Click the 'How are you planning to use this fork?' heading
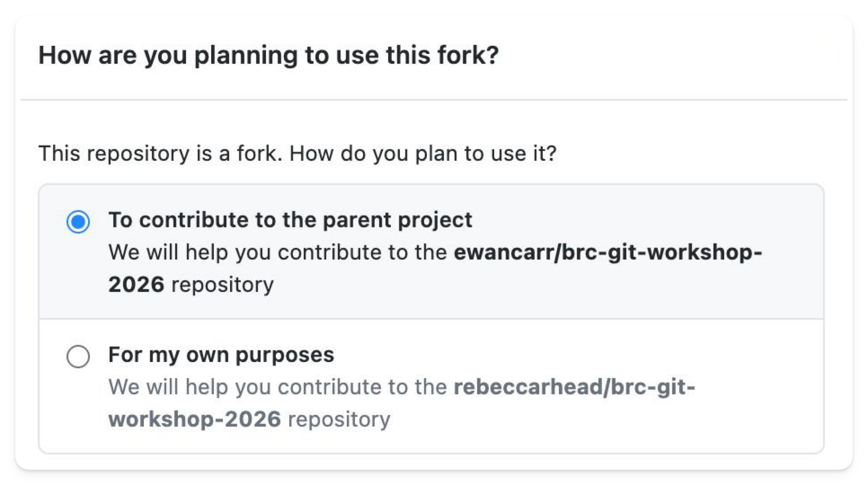The height and width of the screenshot is (485, 868). (268, 55)
